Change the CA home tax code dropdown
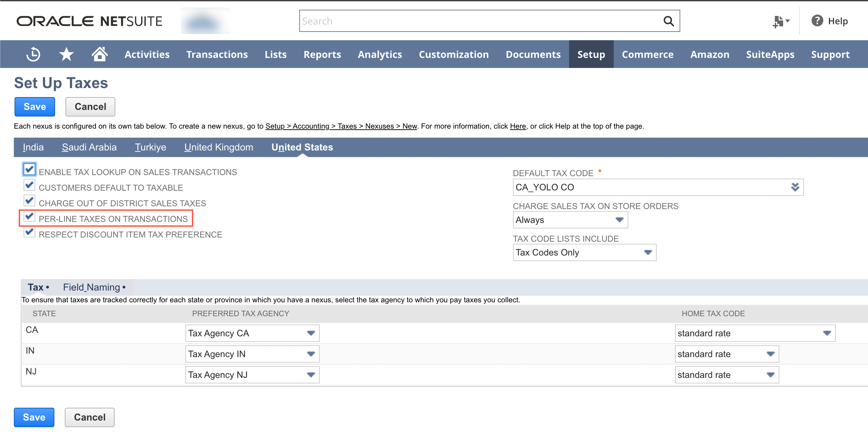Screen dimensions: 868x441 point(826,333)
